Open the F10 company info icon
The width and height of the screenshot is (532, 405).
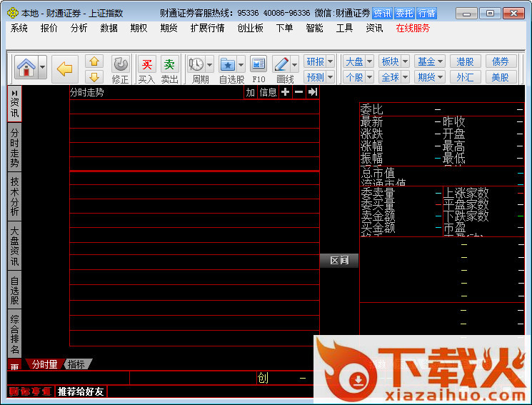[259, 64]
